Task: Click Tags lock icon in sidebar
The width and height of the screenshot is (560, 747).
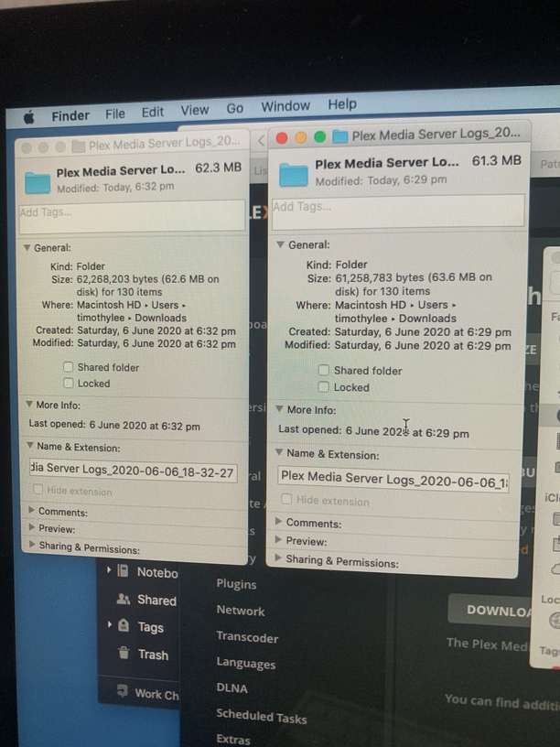Action: 124,625
